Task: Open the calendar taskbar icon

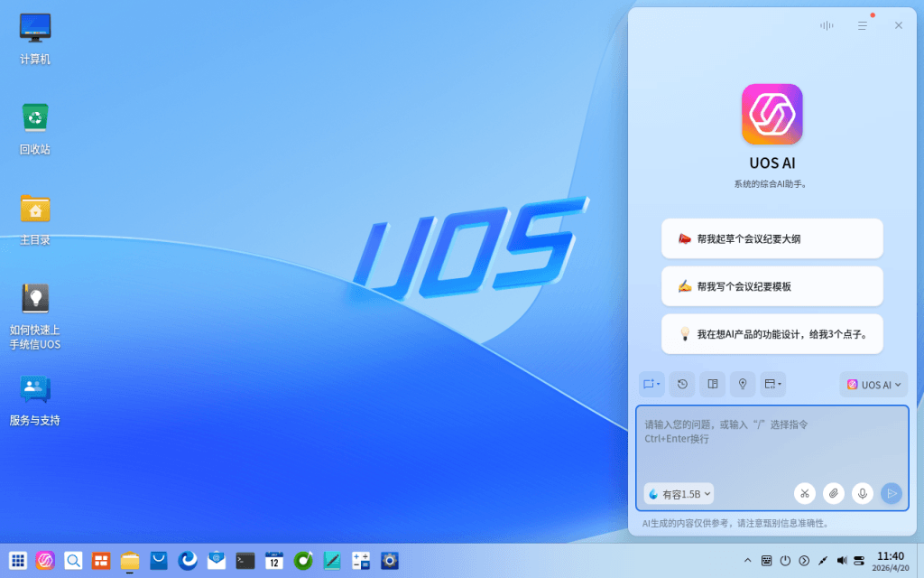Action: click(x=274, y=560)
